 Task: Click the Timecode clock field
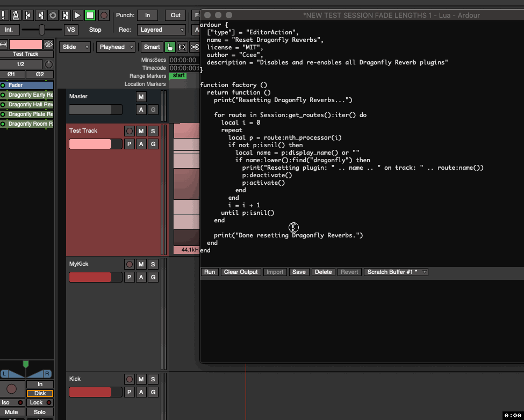[x=184, y=68]
